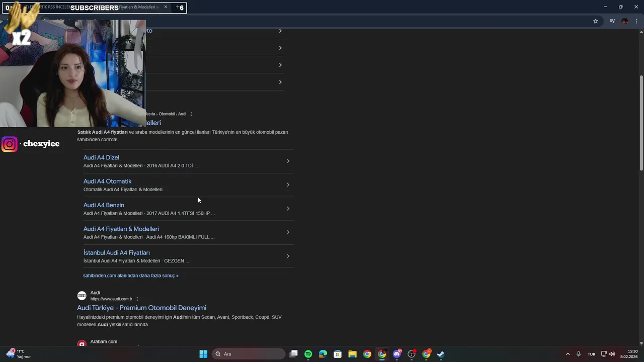This screenshot has height=362, width=644.
Task: Open Chrome's three-dot menu
Action: click(636, 21)
